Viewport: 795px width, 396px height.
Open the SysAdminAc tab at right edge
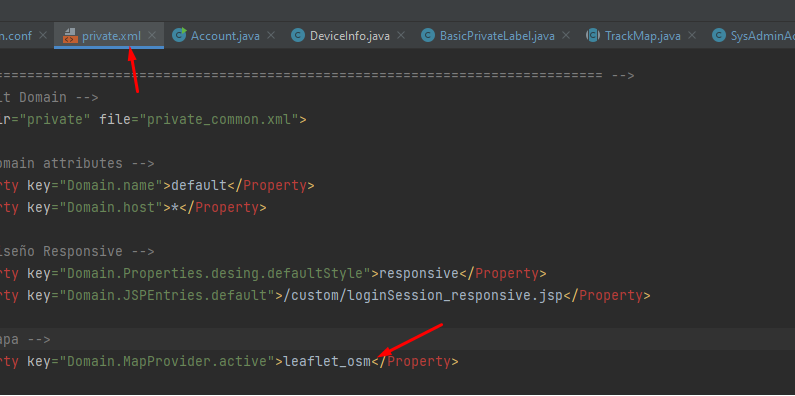762,36
